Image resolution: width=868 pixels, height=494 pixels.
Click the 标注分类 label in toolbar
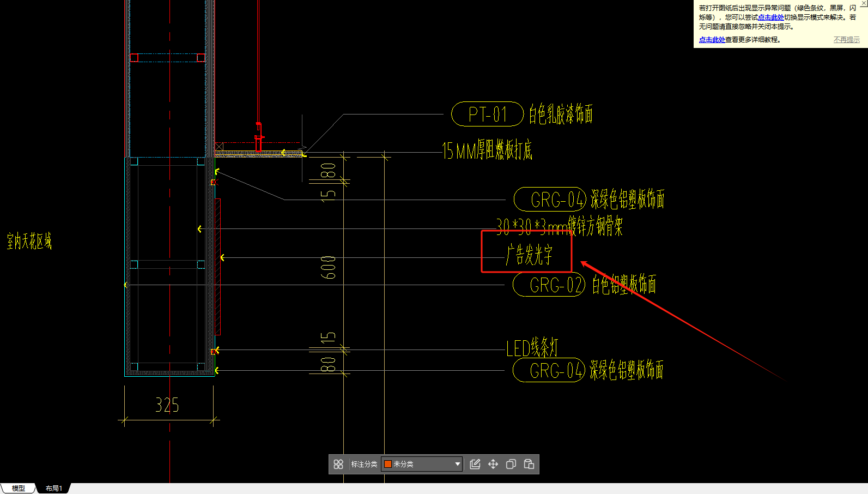click(364, 464)
